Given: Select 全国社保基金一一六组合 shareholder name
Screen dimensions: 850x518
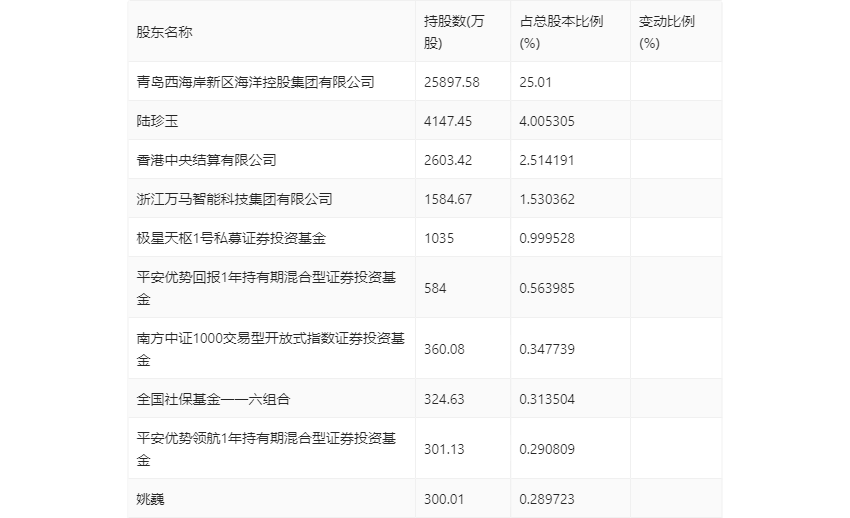Looking at the screenshot, I should pyautogui.click(x=213, y=399).
